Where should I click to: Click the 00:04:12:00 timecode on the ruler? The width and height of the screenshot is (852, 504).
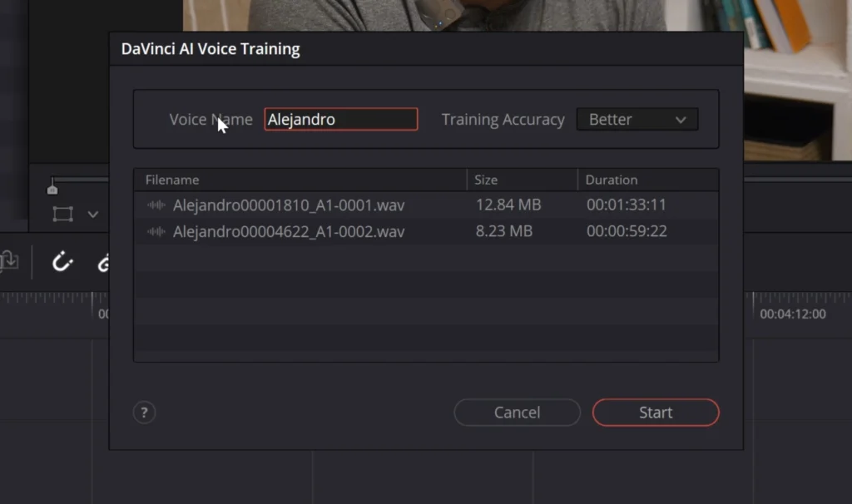795,314
